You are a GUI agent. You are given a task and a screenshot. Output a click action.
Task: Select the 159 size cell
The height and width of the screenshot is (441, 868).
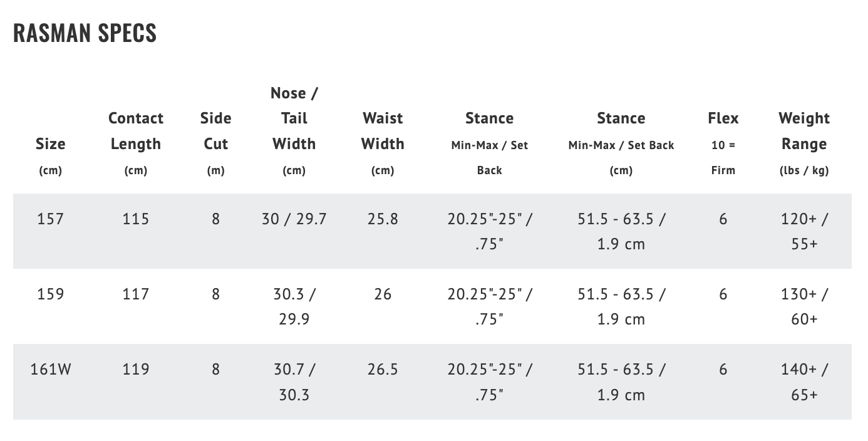(50, 294)
